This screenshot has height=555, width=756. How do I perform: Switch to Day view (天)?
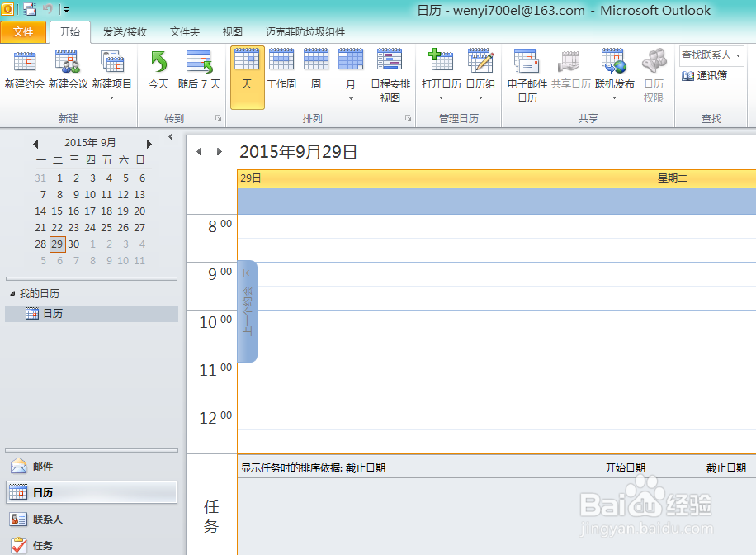pyautogui.click(x=248, y=77)
